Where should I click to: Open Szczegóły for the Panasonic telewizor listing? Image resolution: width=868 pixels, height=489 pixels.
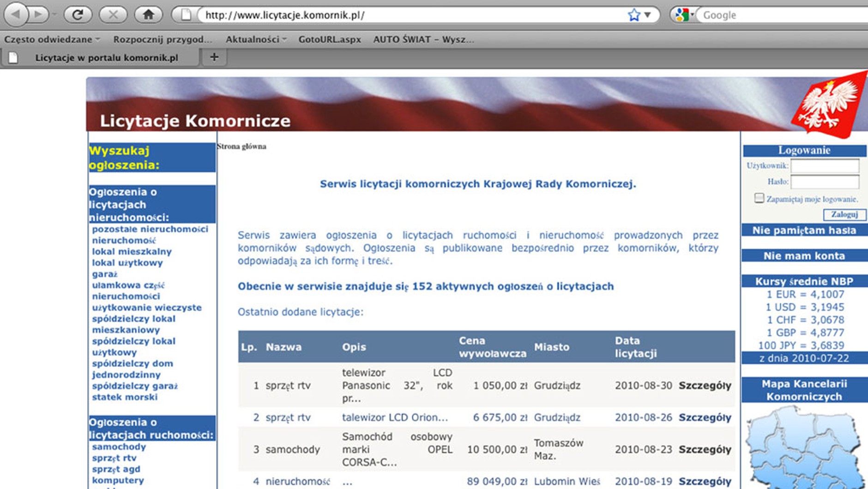tap(705, 386)
